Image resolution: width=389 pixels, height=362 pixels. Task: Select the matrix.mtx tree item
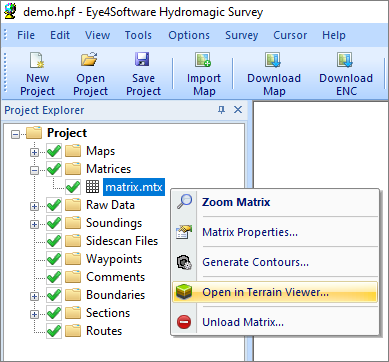(x=134, y=187)
